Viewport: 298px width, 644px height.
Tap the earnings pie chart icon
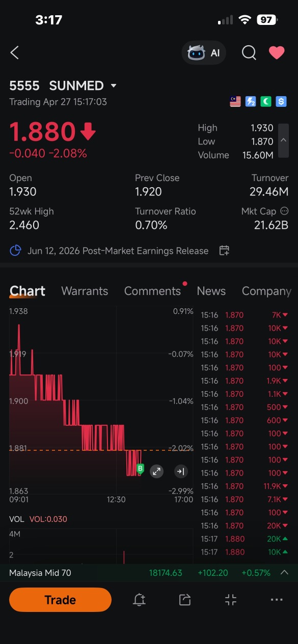pos(16,251)
